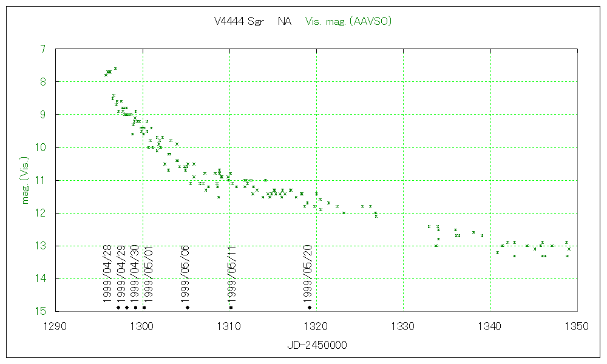The image size is (607, 364).
Task: Select the 1999/05/11 date marker label
Action: point(231,274)
